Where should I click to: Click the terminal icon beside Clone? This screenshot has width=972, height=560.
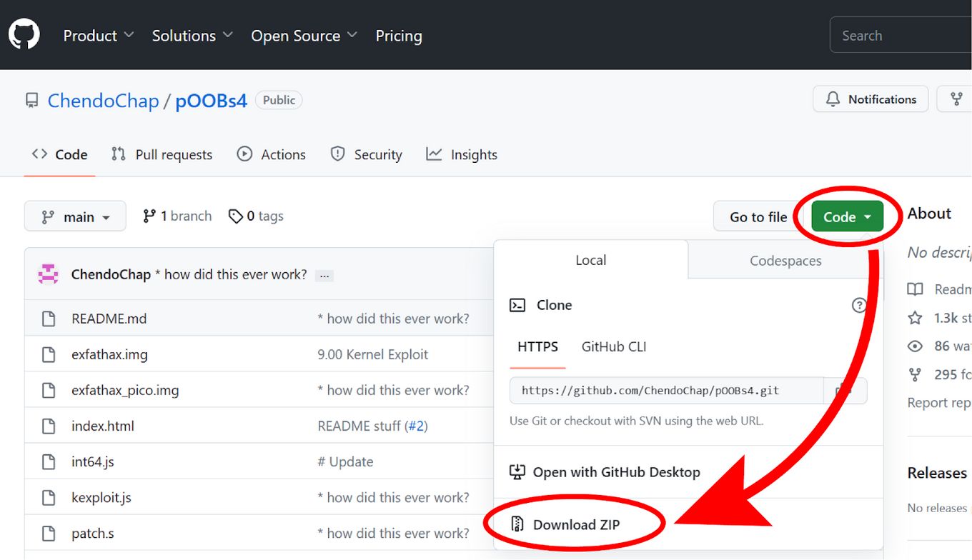517,305
